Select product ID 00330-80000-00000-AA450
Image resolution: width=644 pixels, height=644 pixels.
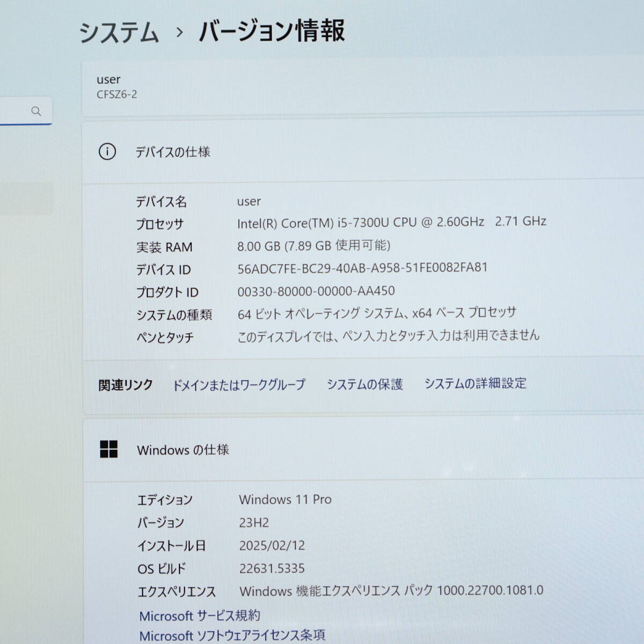pos(316,291)
